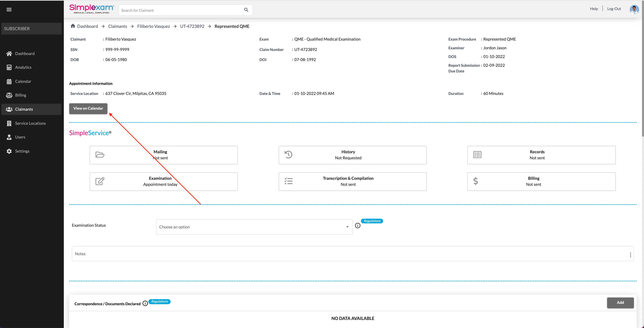Click the Notes input field
The height and width of the screenshot is (328, 644).
coord(352,254)
